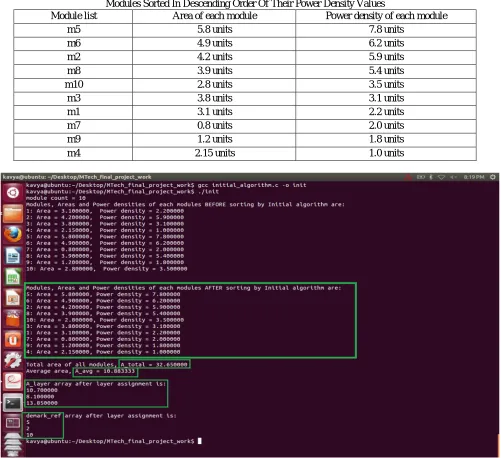Image resolution: width=501 pixels, height=458 pixels.
Task: Click the terminal window title in top panel
Action: (x=77, y=177)
